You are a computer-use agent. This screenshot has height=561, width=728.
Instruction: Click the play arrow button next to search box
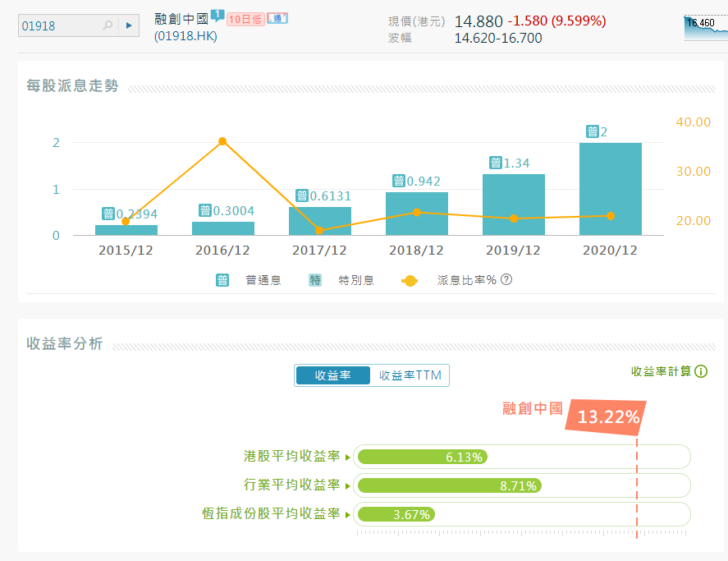[x=129, y=25]
